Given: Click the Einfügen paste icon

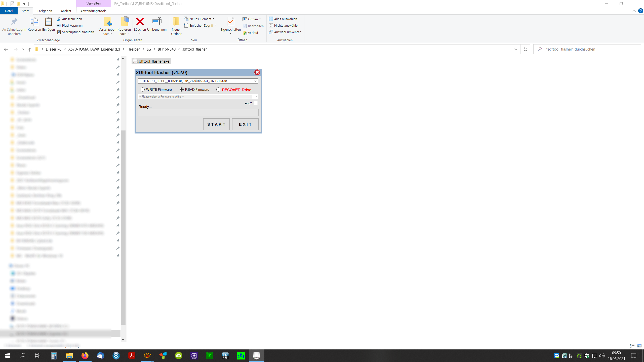Looking at the screenshot, I should [x=48, y=22].
